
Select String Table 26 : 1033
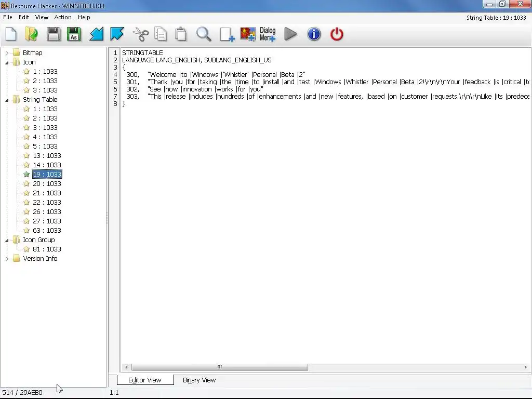(x=47, y=212)
